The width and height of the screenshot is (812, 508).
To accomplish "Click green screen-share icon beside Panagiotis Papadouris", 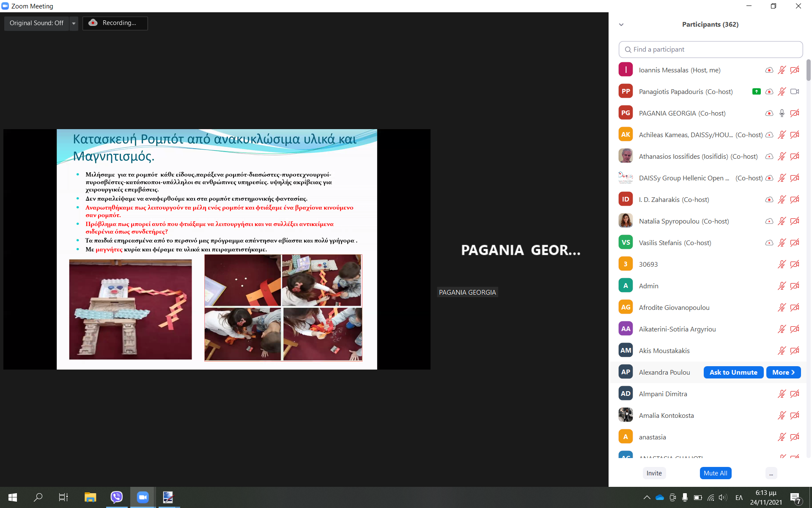I will click(757, 91).
